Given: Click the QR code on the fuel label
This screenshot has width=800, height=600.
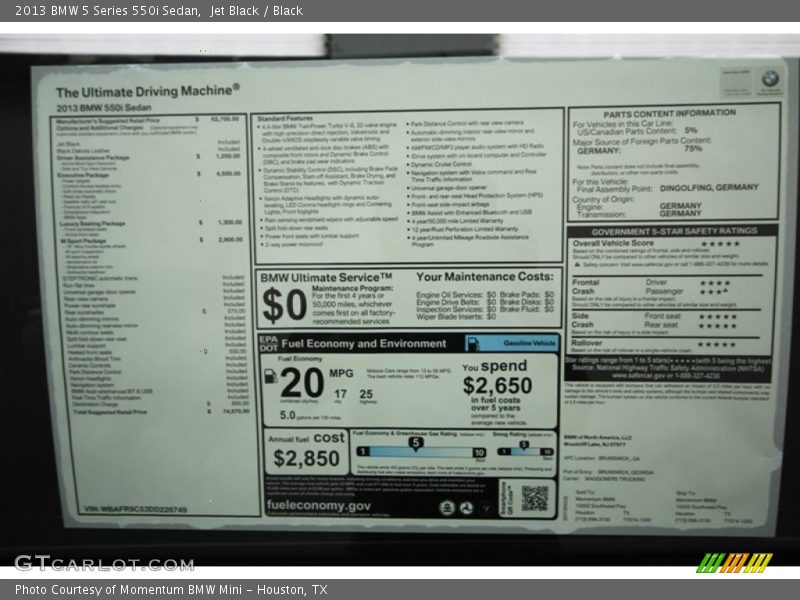Looking at the screenshot, I should pyautogui.click(x=535, y=497).
